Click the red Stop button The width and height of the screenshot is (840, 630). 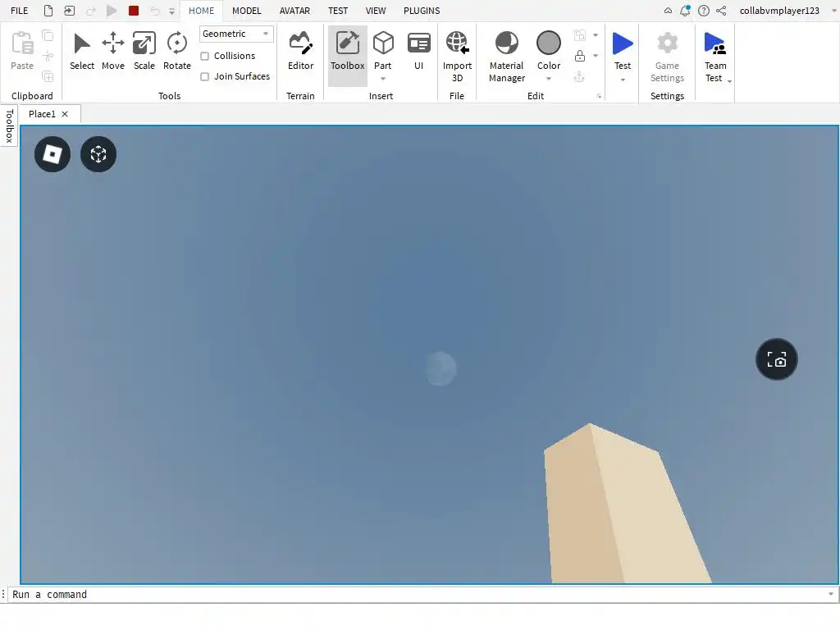tap(134, 11)
